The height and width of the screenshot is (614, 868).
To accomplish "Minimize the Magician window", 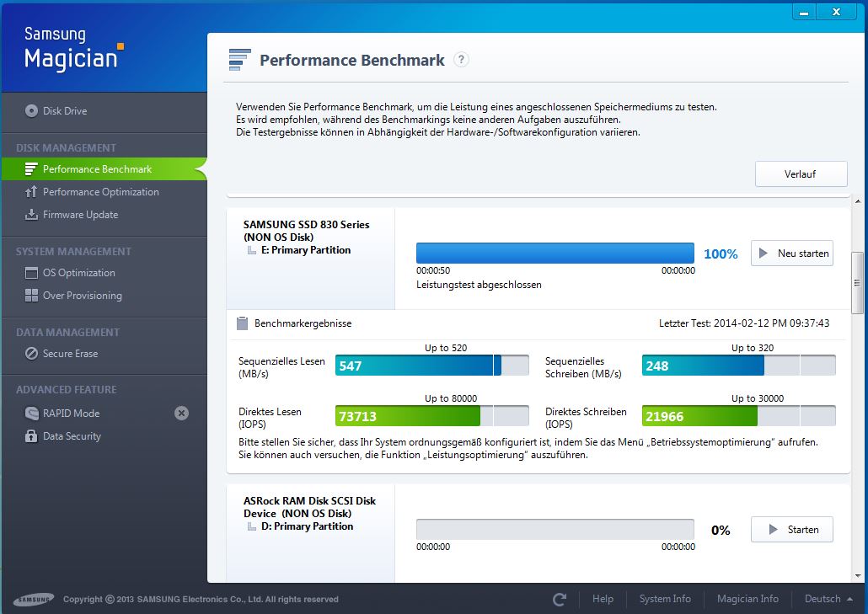I will pyautogui.click(x=804, y=12).
